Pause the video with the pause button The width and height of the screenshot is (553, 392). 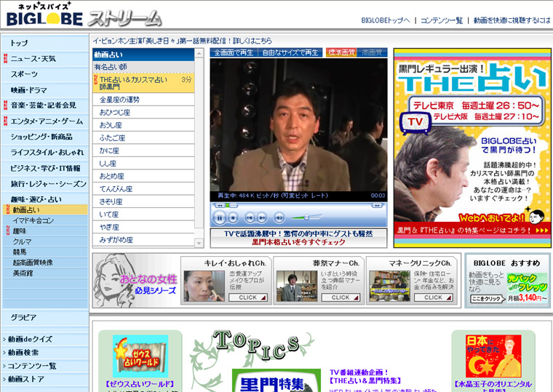pos(219,218)
